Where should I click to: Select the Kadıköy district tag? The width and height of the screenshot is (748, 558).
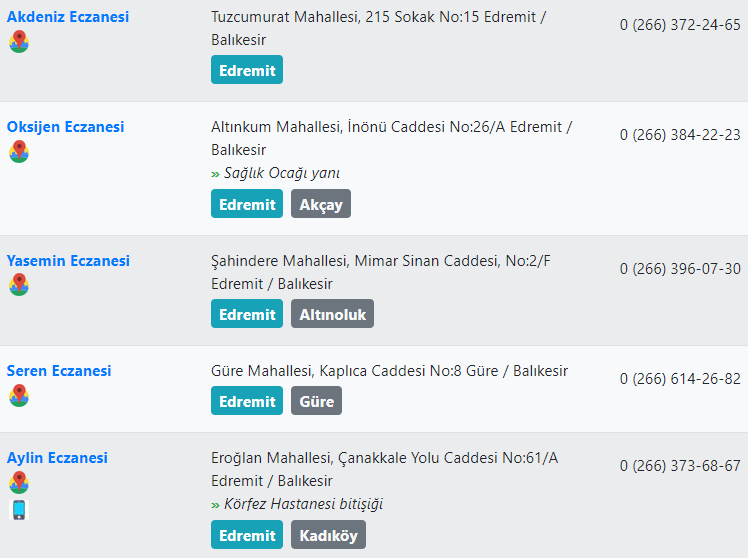pyautogui.click(x=328, y=535)
